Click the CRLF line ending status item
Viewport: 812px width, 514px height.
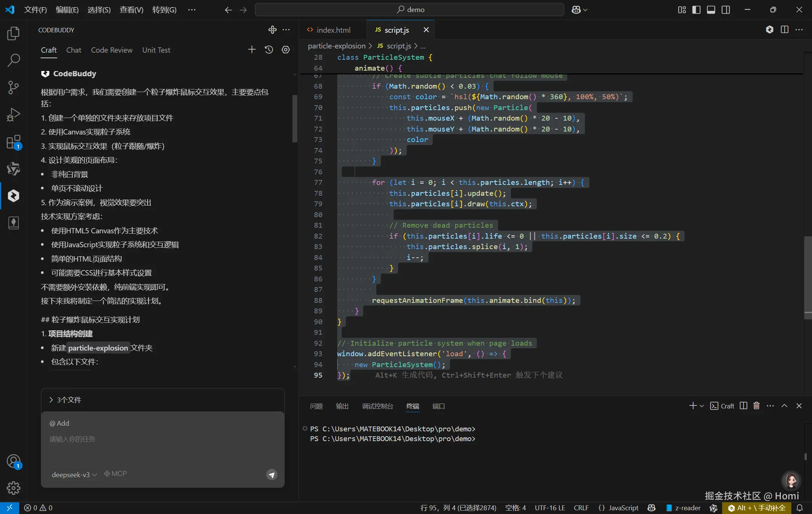[x=581, y=508]
